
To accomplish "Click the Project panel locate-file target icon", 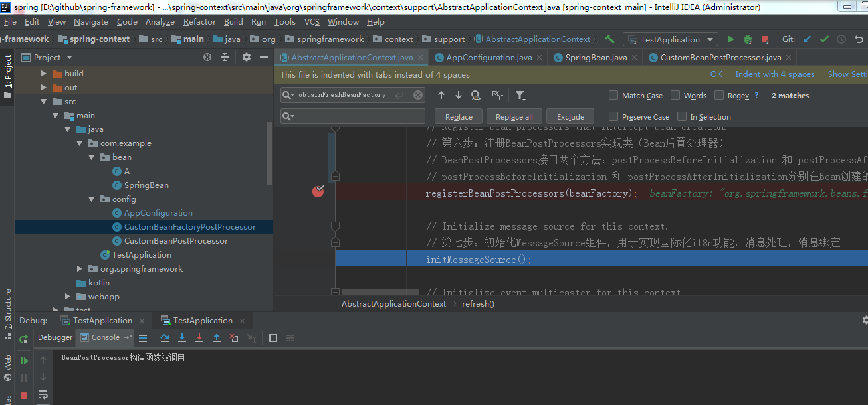I will coord(207,58).
